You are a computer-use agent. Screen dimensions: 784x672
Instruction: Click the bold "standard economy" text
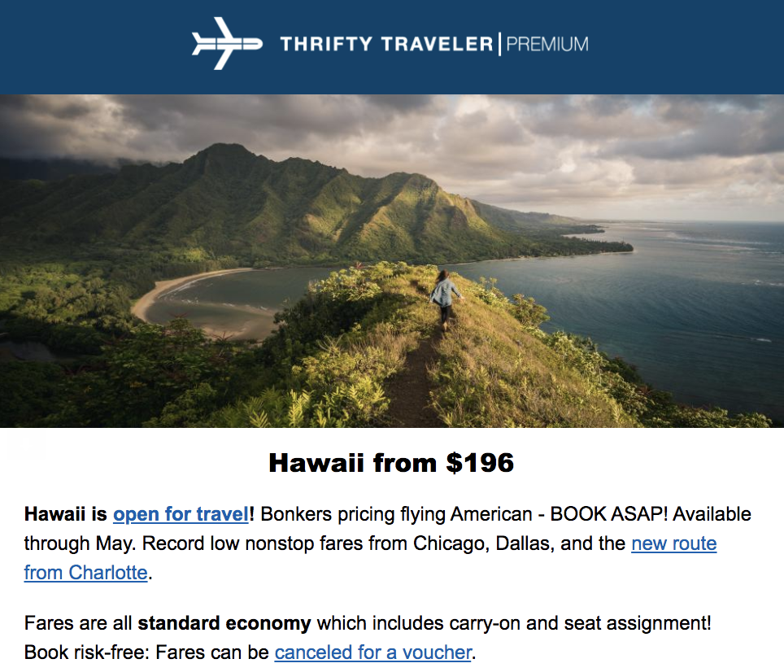(x=224, y=624)
